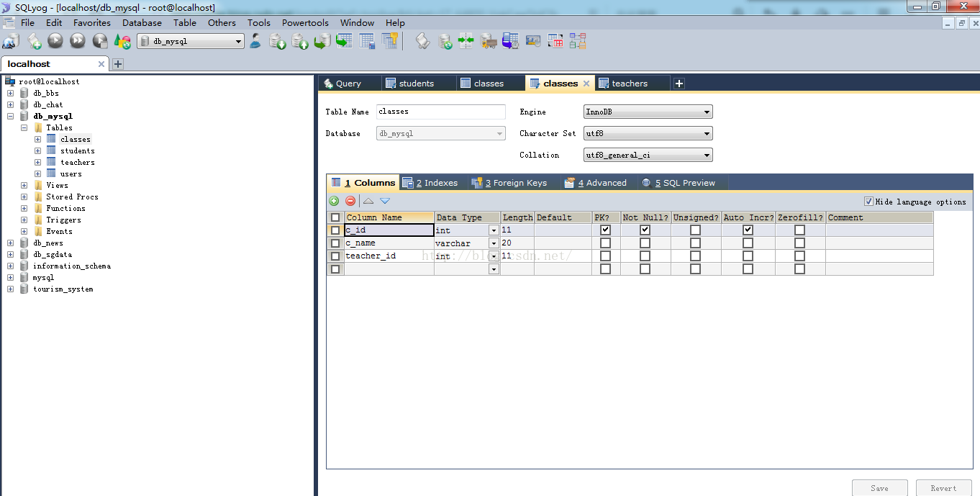
Task: Expand the Views folder
Action: 24,185
